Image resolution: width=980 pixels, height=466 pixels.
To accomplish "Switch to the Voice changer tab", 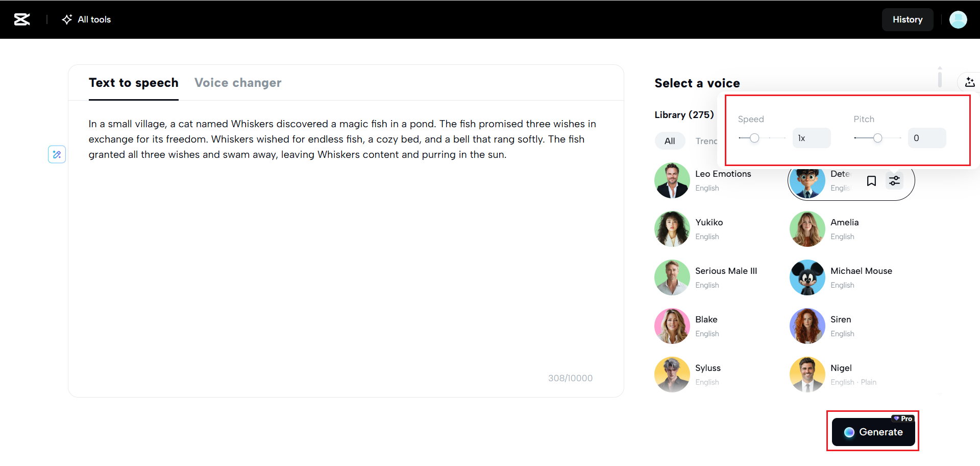I will click(x=238, y=82).
